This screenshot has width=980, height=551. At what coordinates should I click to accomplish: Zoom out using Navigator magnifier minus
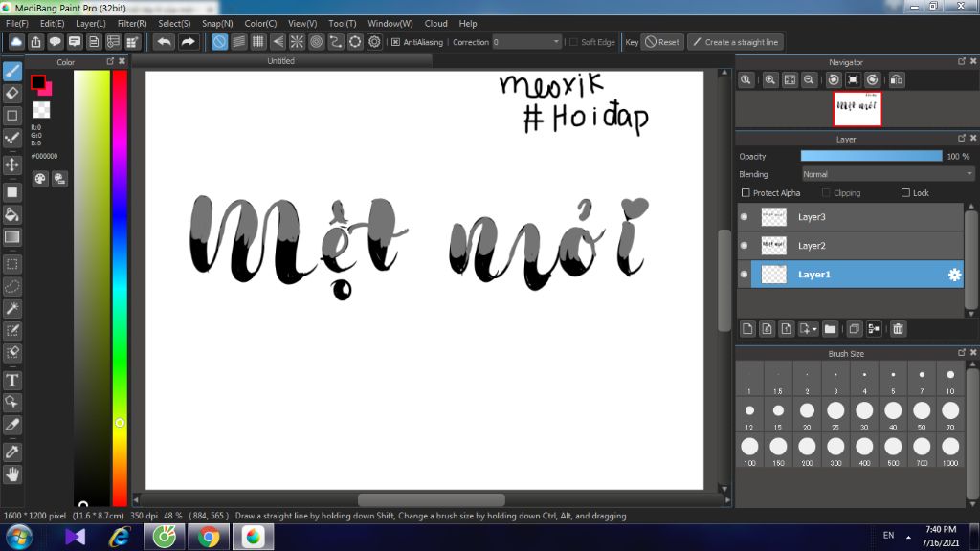[x=809, y=80]
